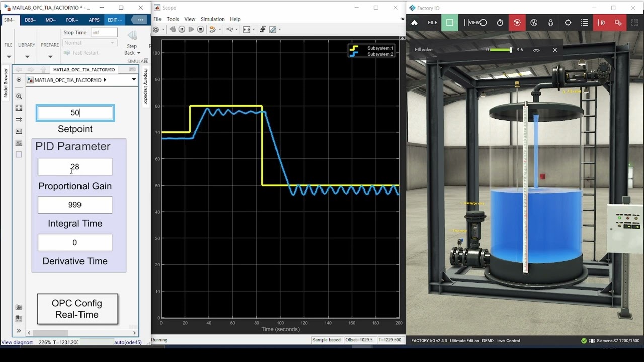This screenshot has height=362, width=644.
Task: Stop the simulation from Scope toolbar
Action: (201, 30)
